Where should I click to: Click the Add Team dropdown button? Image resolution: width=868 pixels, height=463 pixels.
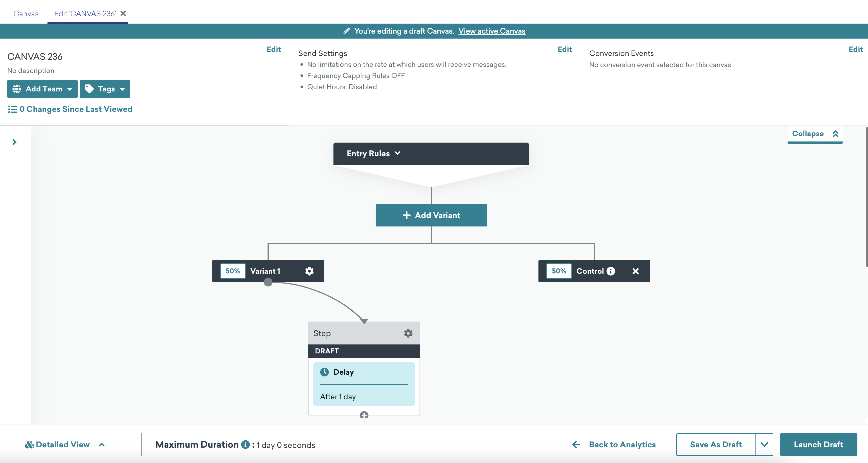(x=41, y=88)
